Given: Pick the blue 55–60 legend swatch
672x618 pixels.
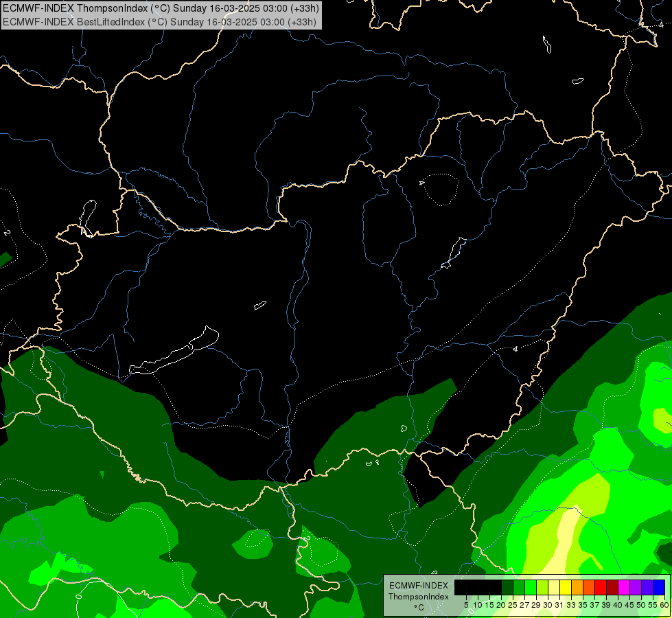Looking at the screenshot, I should [x=659, y=587].
